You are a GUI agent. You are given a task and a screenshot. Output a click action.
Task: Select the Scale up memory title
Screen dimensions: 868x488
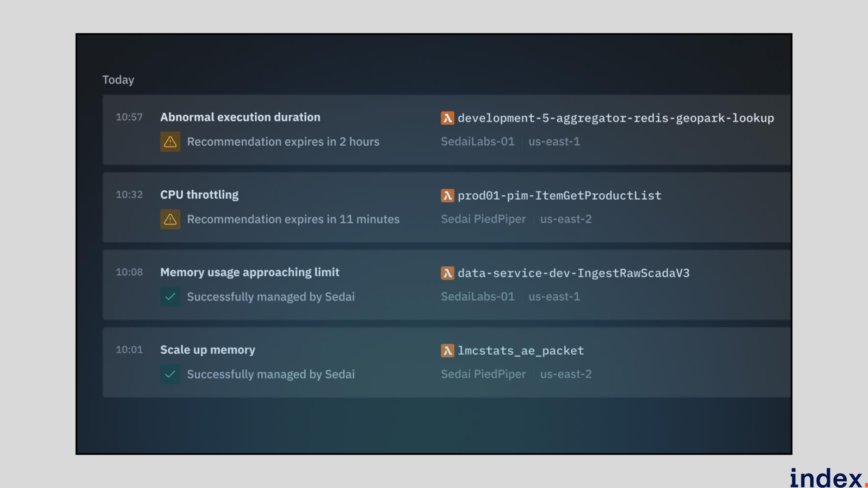pos(208,350)
